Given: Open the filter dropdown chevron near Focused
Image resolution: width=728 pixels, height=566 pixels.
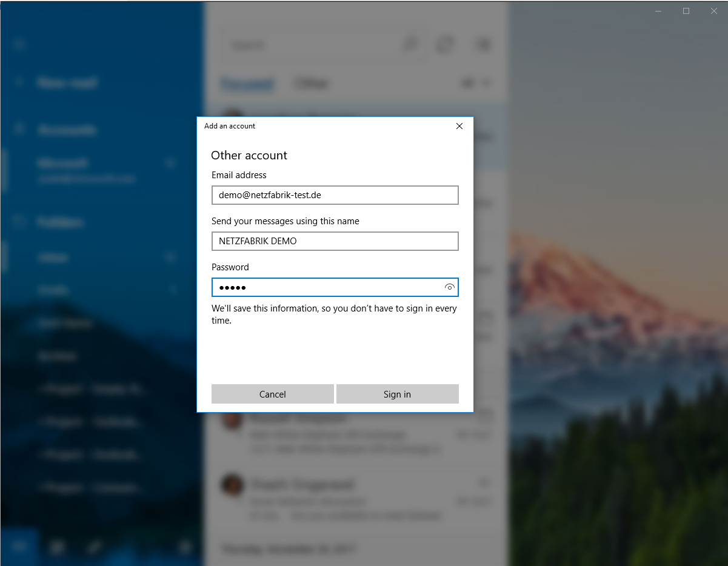Looking at the screenshot, I should point(487,83).
